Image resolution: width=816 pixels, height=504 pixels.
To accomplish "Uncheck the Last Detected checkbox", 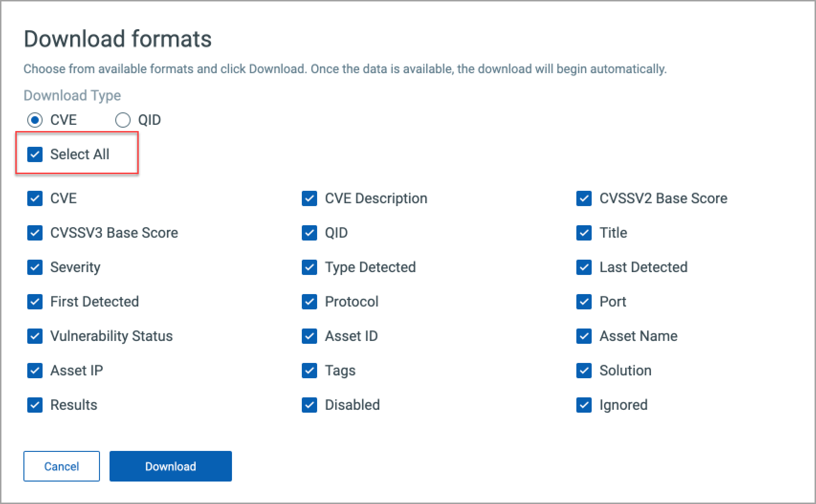I will coord(584,267).
